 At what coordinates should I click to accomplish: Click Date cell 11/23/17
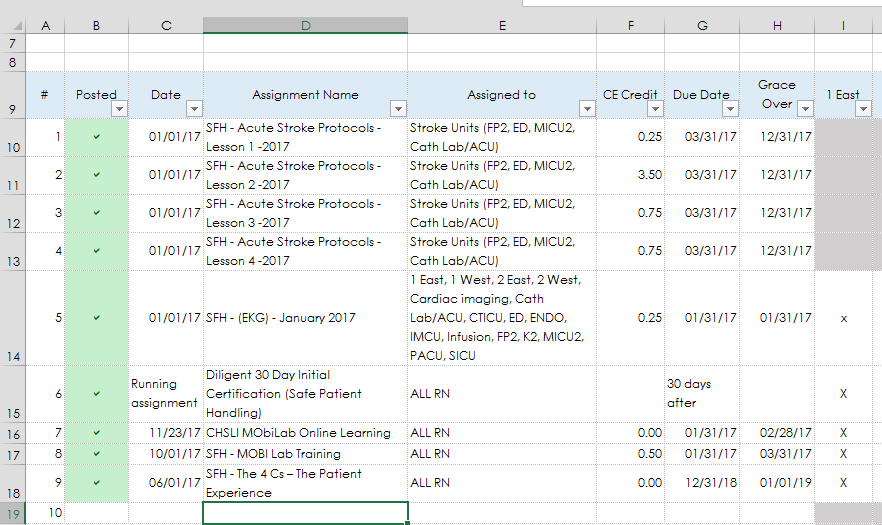(x=175, y=433)
